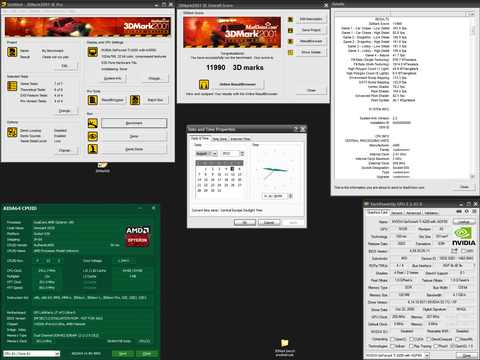Viewport: 480px width, 360px height.
Task: Click the Show Details icon in score window
Action: (290, 52)
